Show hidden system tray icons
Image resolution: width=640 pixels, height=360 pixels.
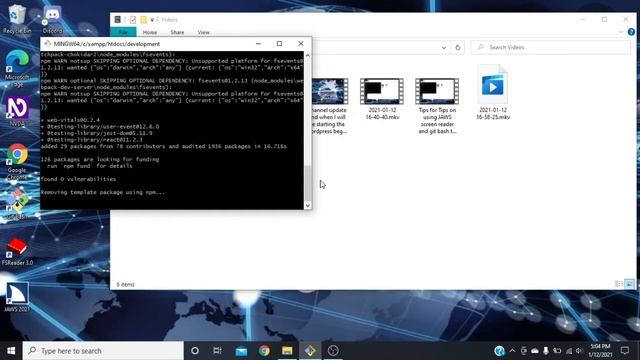point(513,351)
